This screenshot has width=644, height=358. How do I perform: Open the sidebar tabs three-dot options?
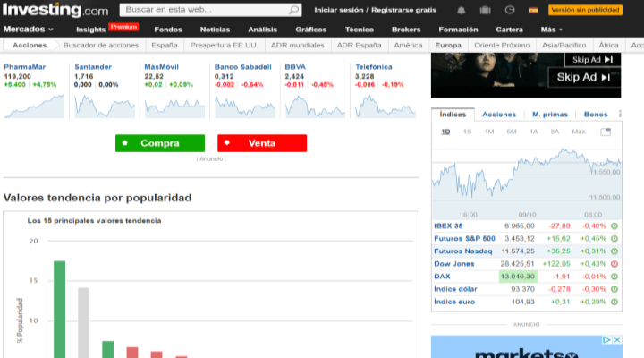[x=620, y=114]
